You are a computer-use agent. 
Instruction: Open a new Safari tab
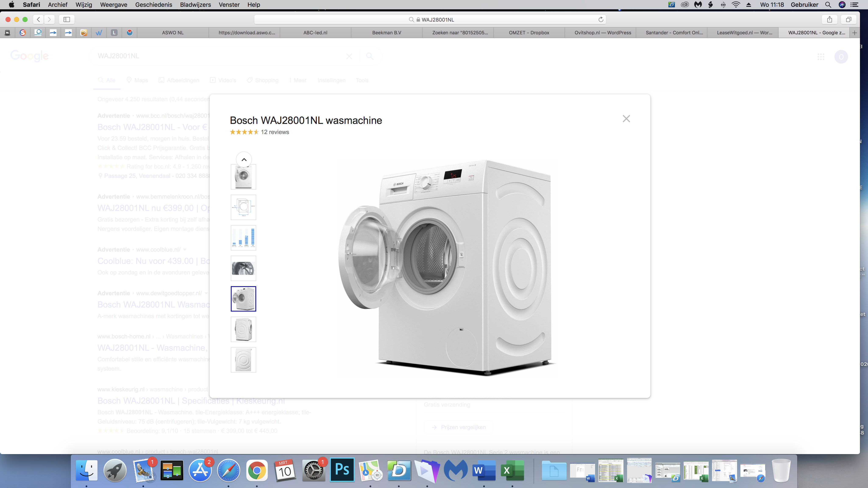(854, 33)
